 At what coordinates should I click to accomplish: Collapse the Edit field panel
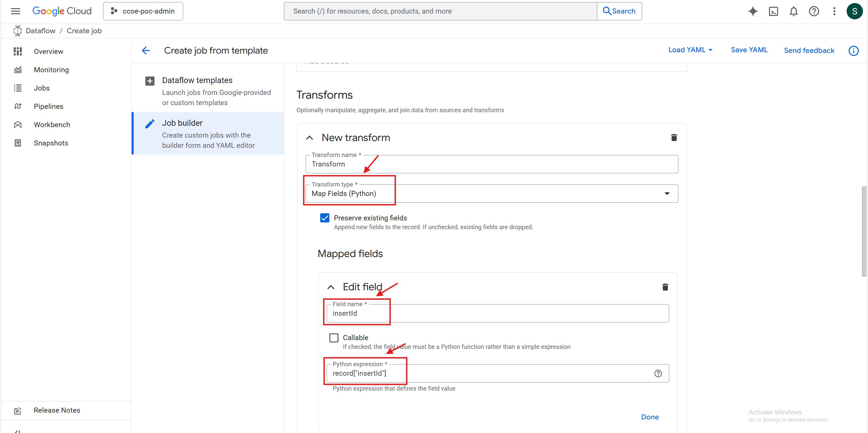coord(331,287)
